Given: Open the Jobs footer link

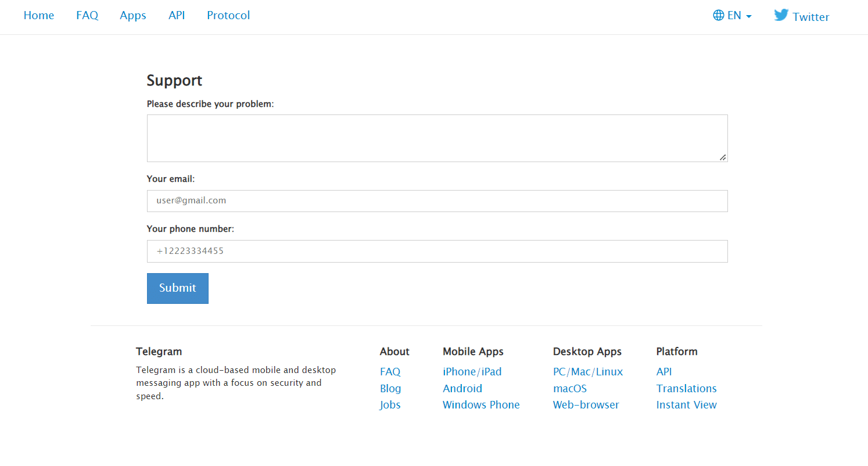Looking at the screenshot, I should pos(390,405).
